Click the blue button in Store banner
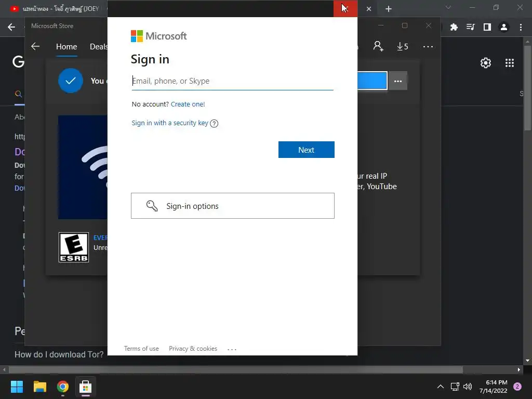The height and width of the screenshot is (399, 532). click(x=372, y=81)
